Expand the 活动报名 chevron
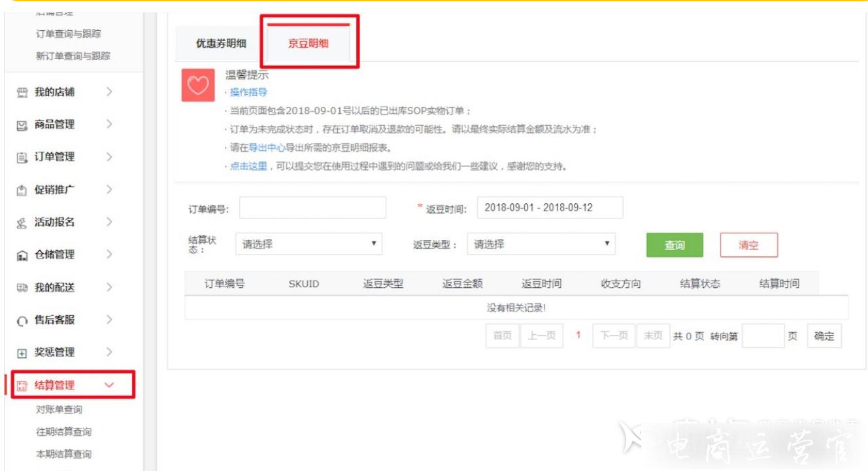This screenshot has height=471, width=868. pos(109,222)
